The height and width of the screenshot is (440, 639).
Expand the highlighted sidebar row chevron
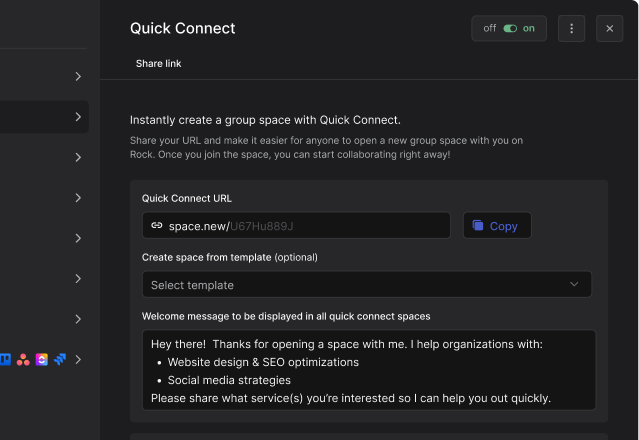78,117
